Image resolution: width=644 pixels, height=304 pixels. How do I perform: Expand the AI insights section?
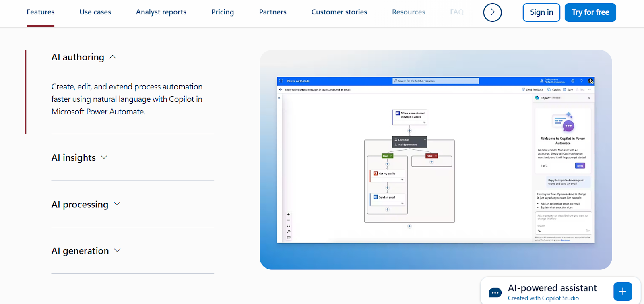click(79, 157)
